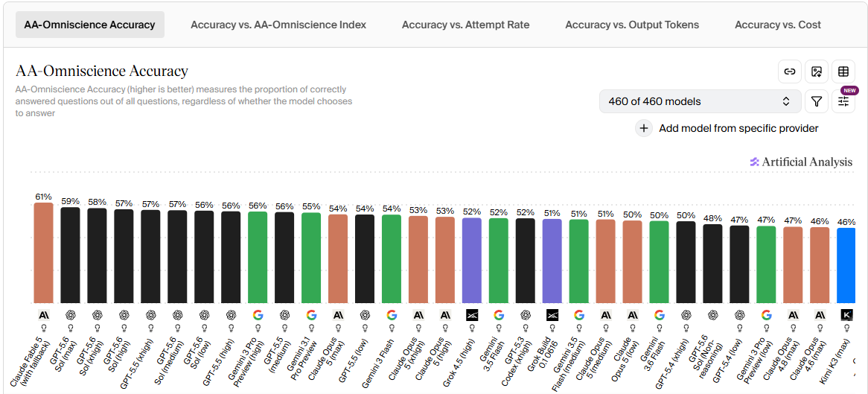Viewport: 868px width, 394px height.
Task: Click the chevron arrows in models selector
Action: point(785,101)
